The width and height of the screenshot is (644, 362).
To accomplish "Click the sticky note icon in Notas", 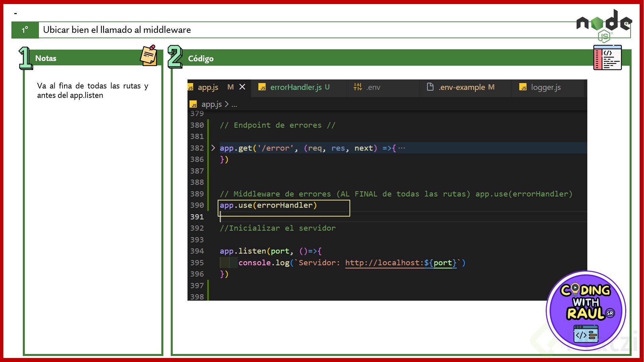I will [x=149, y=56].
